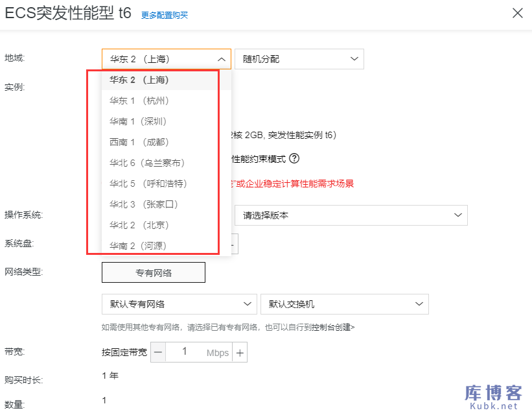Open the 随机分配 zone dropdown
532x417 pixels.
[299, 59]
